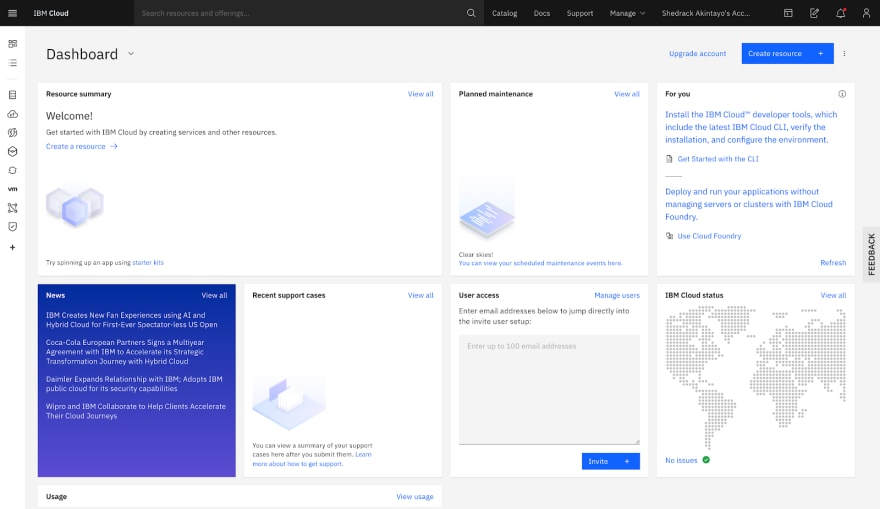Click View all in News panel
The height and width of the screenshot is (509, 880).
tap(214, 295)
